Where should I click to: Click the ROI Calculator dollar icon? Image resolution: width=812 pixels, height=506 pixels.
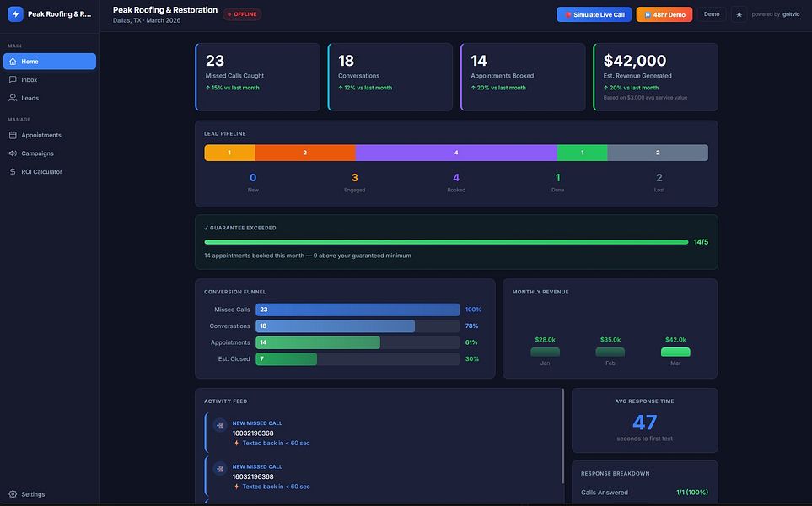coord(13,171)
